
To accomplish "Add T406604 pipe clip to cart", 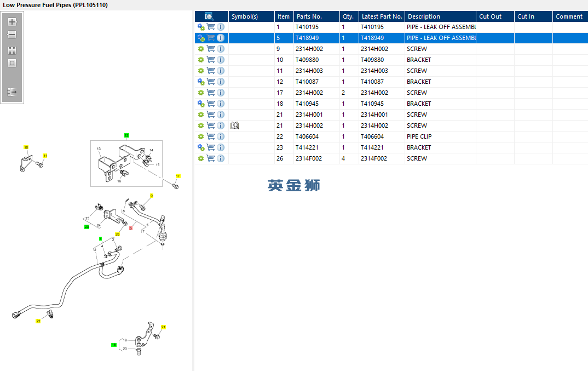I will [211, 136].
